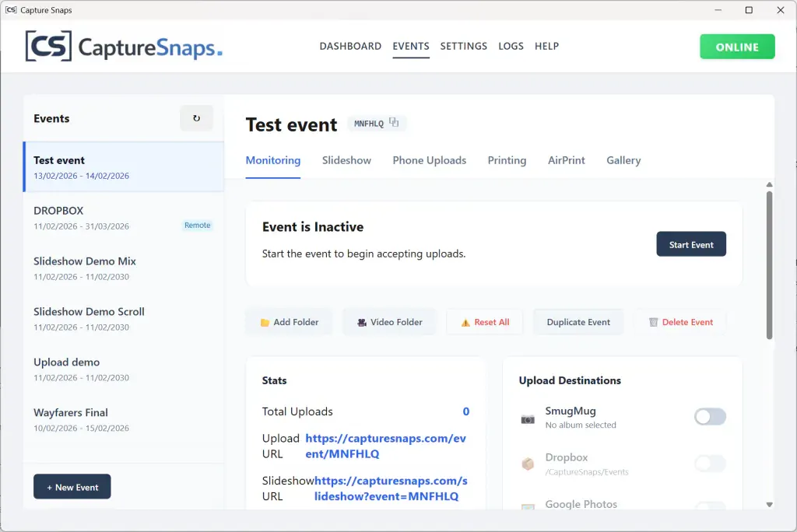The width and height of the screenshot is (797, 532).
Task: Switch to the Printing tab
Action: point(507,160)
